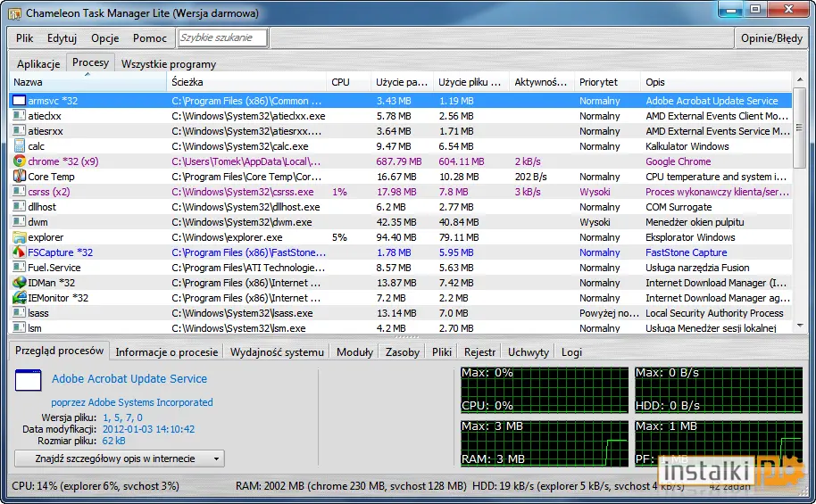Screen dimensions: 816x504
Task: Sort by the Ścieżka column header
Action: 246,82
